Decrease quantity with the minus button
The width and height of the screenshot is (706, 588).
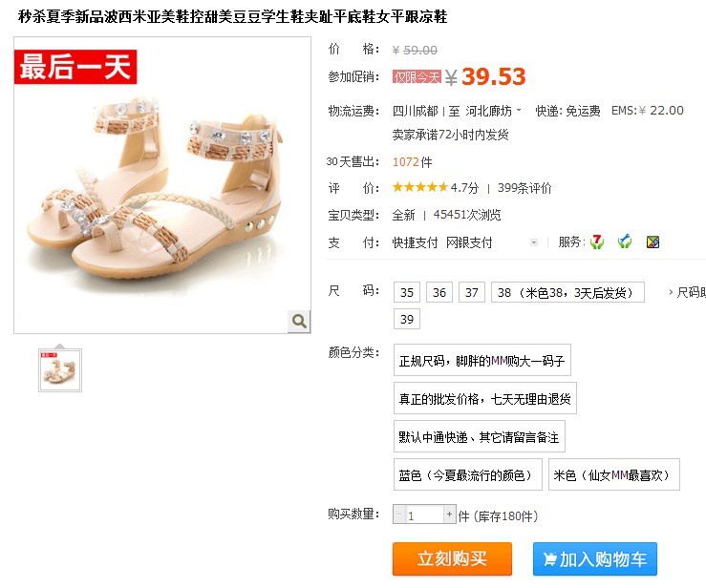coord(399,514)
